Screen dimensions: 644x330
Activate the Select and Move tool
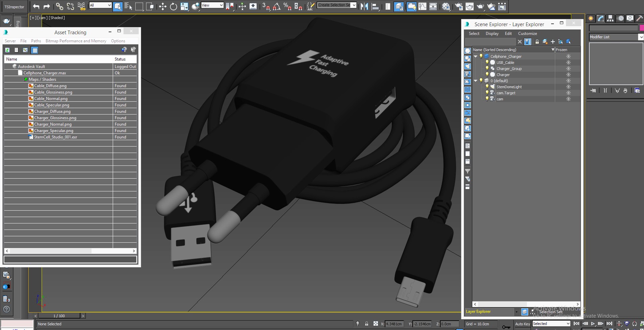pyautogui.click(x=163, y=6)
